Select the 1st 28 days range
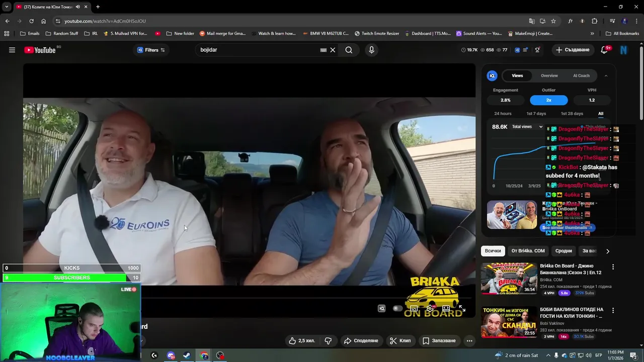This screenshot has width=644, height=362. (572, 114)
